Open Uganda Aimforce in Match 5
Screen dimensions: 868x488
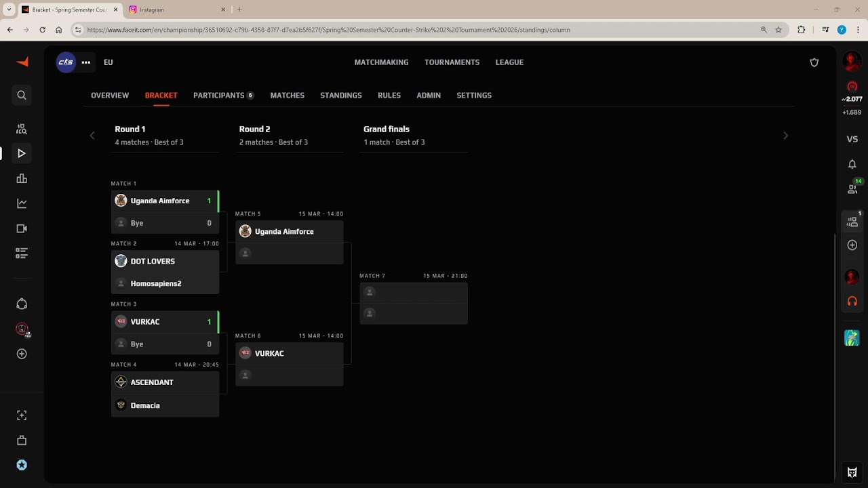coord(289,231)
